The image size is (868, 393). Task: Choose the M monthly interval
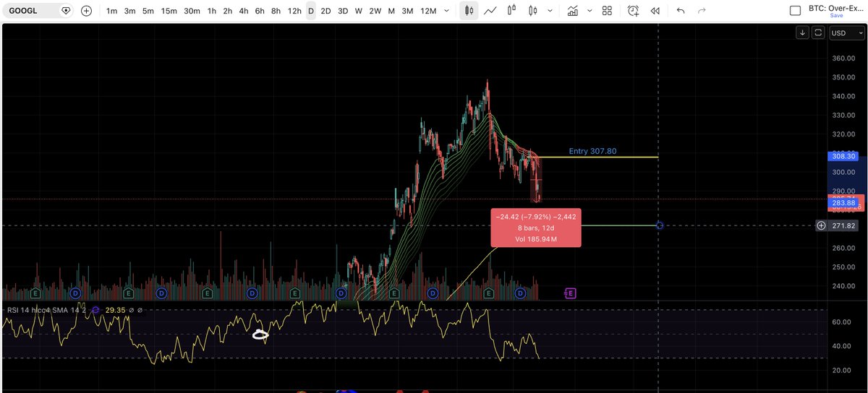391,11
